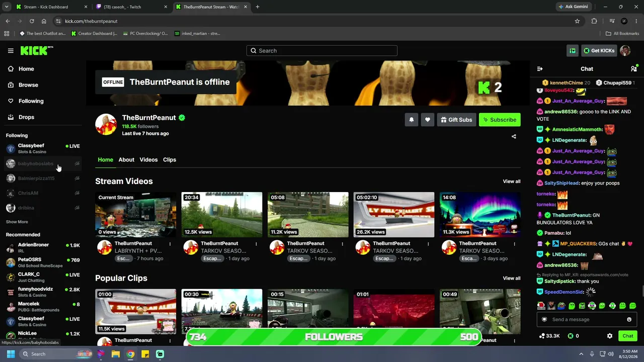This screenshot has width=644, height=362.
Task: Click the Gift Subs button
Action: (457, 120)
